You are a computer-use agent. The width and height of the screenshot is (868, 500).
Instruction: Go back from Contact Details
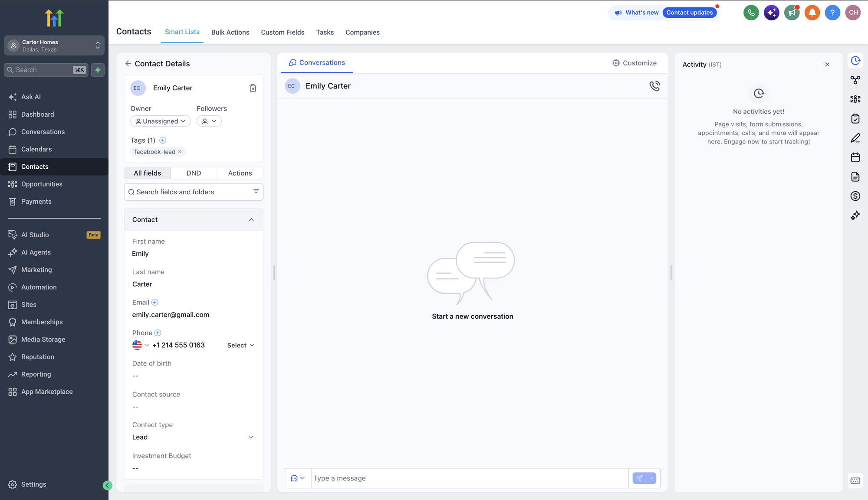[x=128, y=64]
